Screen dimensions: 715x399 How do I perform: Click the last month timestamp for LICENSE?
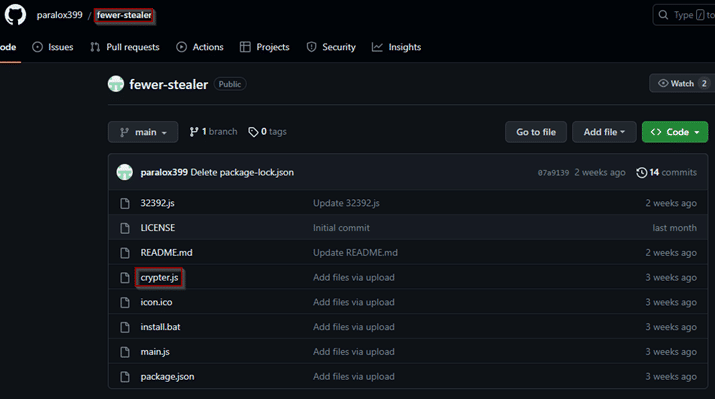click(674, 228)
